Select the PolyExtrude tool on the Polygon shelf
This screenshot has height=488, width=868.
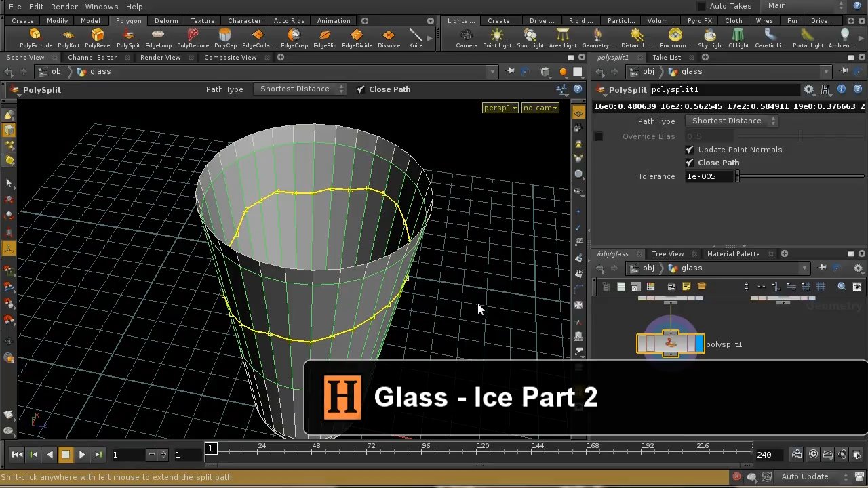[35, 37]
